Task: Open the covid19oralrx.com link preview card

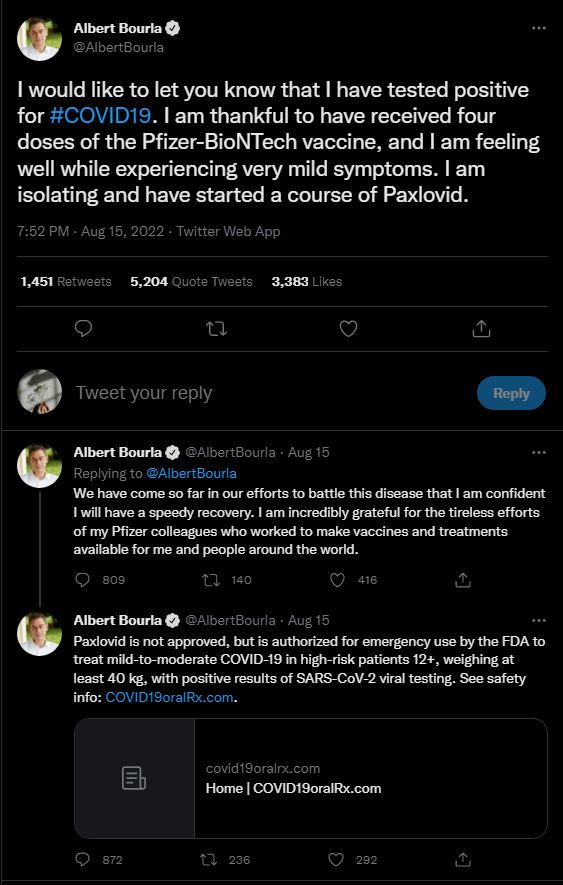Action: point(311,778)
